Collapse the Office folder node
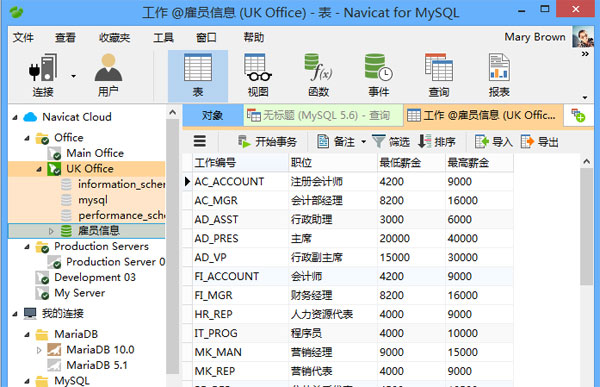Screen dimensions: 600x387 (27, 138)
